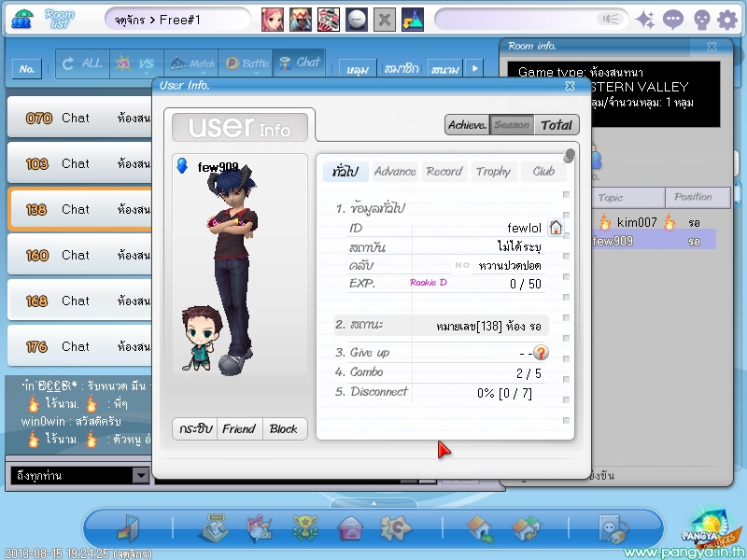Screen dimensions: 747x560
Task: Filter rooms by Match mode
Action: tap(191, 63)
